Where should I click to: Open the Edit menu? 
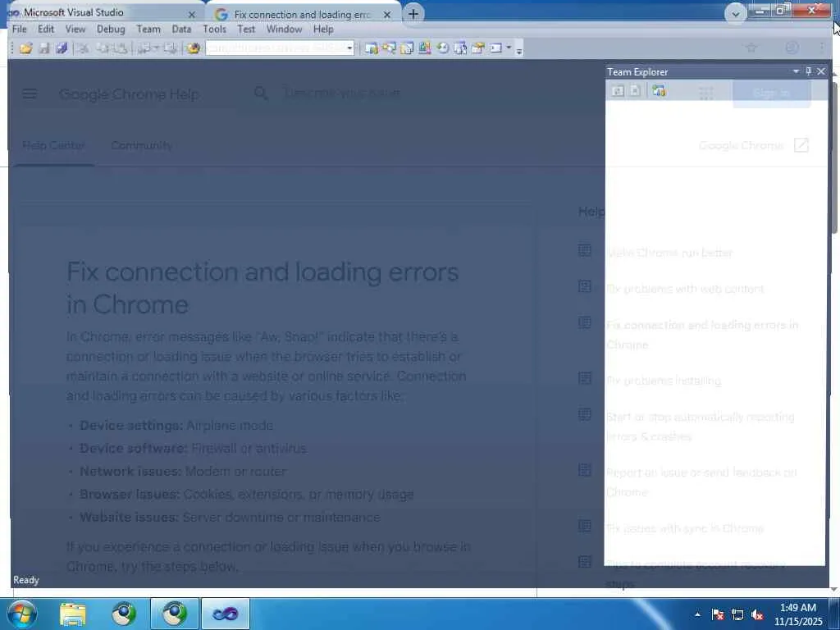pos(46,29)
